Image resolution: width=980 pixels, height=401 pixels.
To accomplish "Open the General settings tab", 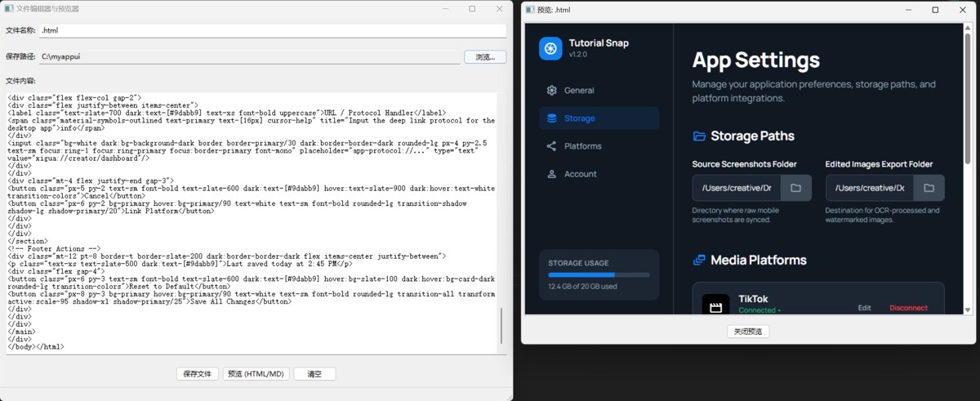I will [579, 91].
